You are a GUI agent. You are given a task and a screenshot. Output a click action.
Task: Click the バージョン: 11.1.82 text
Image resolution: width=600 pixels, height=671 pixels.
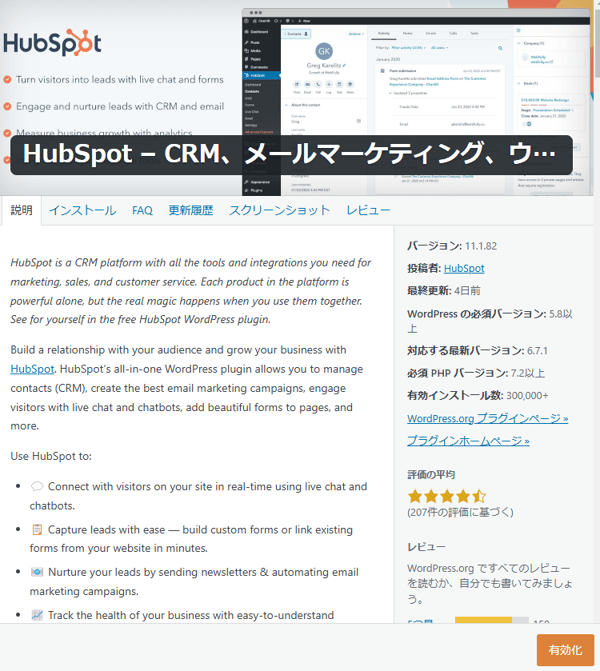pos(452,246)
